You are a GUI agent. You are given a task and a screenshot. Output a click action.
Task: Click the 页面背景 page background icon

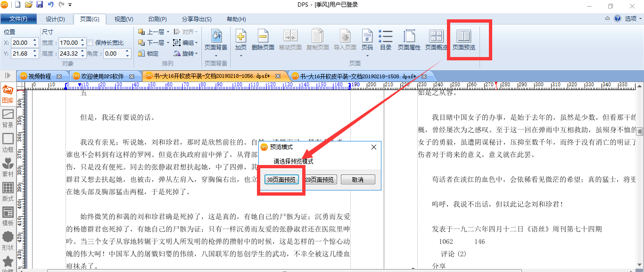(x=215, y=40)
